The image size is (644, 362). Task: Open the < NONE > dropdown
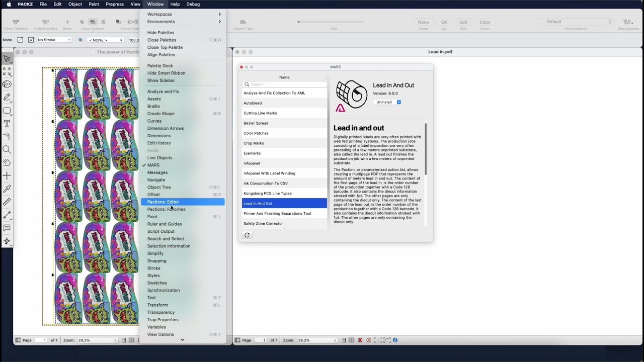coord(106,40)
